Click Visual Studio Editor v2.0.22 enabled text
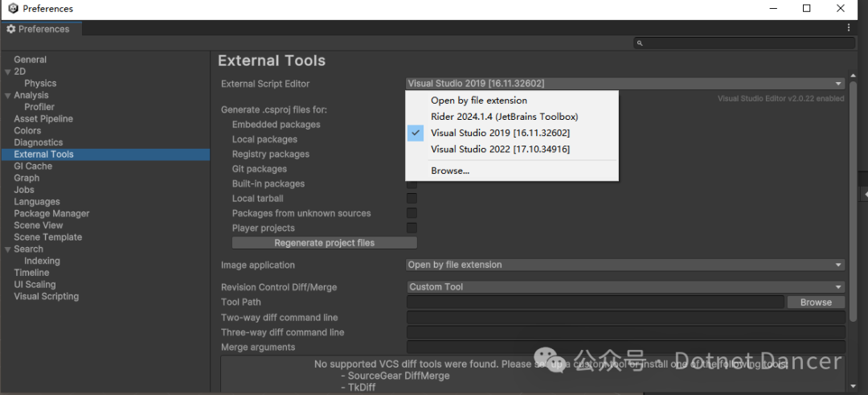This screenshot has height=395, width=868. (781, 99)
